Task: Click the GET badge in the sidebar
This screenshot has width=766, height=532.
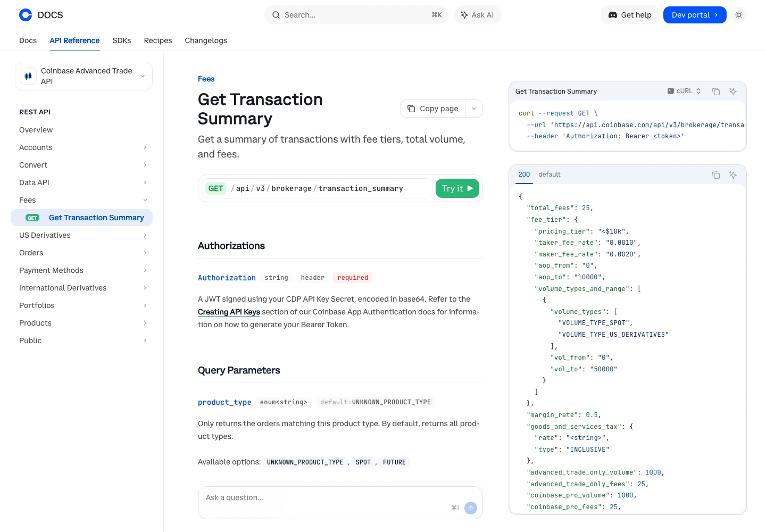Action: [x=32, y=218]
